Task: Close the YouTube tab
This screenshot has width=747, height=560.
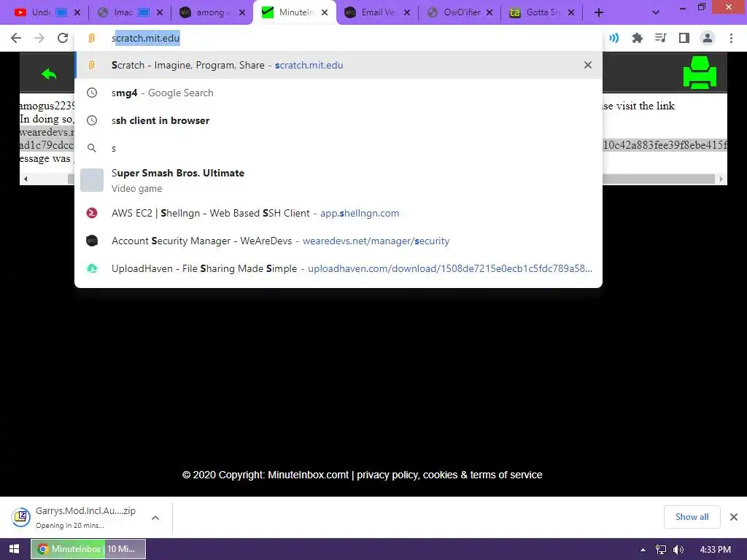Action: tap(77, 13)
